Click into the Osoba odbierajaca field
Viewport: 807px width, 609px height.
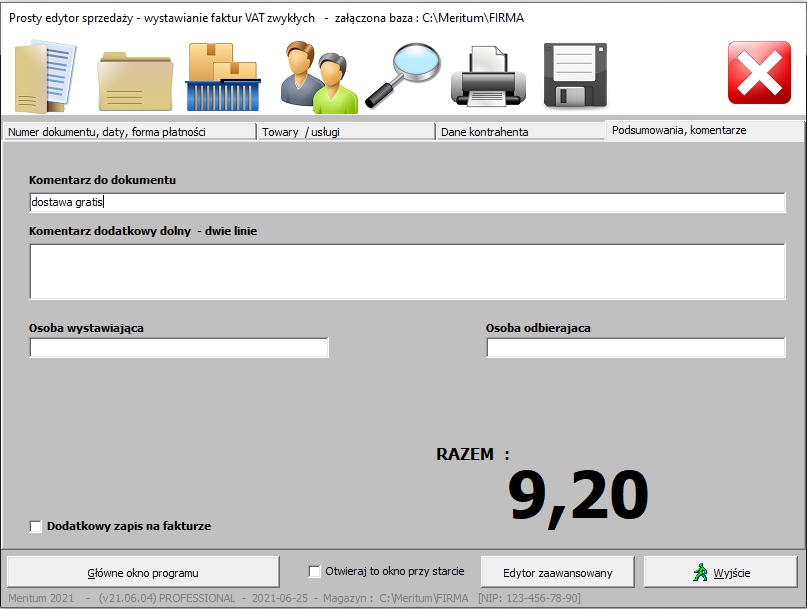tap(635, 348)
